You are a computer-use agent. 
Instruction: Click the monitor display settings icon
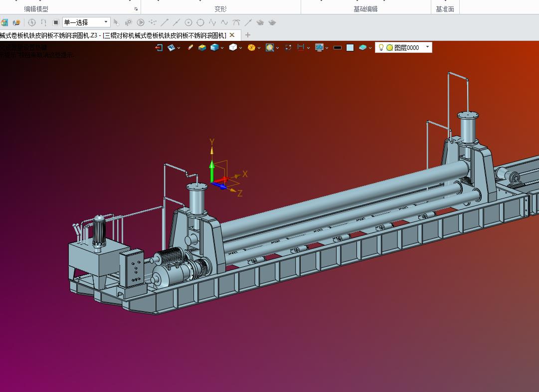tap(319, 47)
